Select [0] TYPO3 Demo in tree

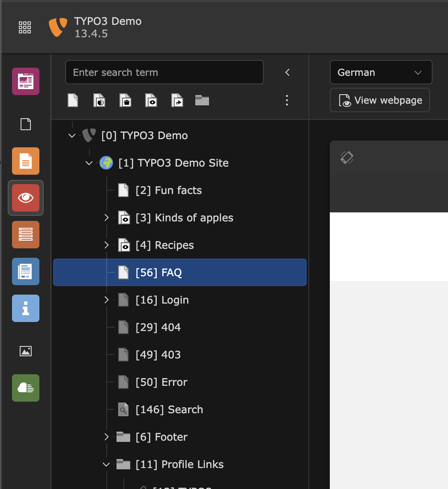[x=144, y=136]
